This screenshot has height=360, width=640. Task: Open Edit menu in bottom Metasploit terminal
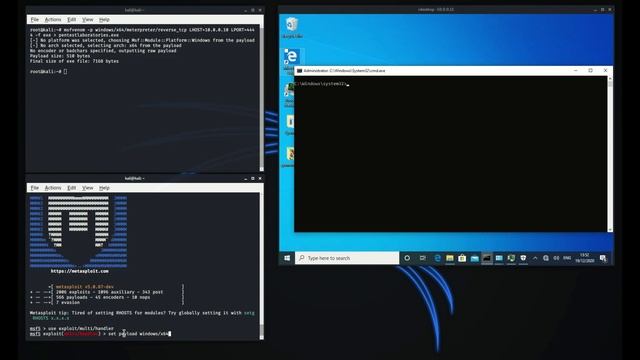(x=71, y=188)
